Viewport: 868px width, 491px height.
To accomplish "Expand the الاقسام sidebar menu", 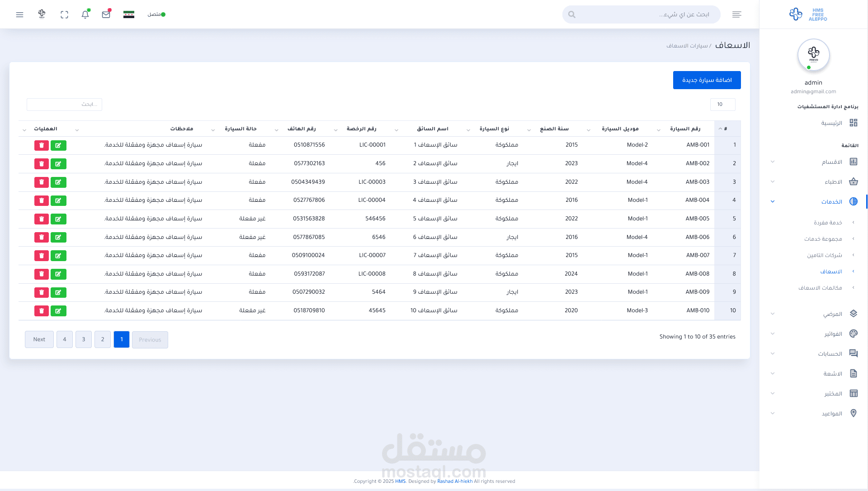I will [x=832, y=162].
